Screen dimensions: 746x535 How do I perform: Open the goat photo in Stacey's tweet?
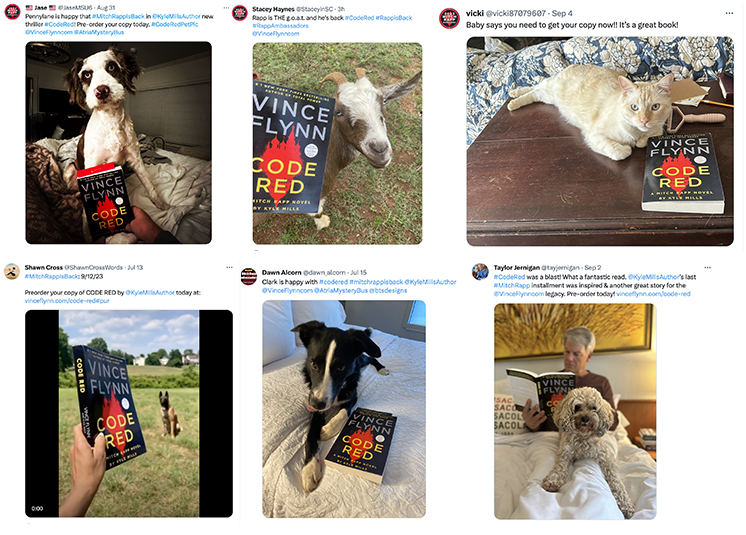(337, 143)
